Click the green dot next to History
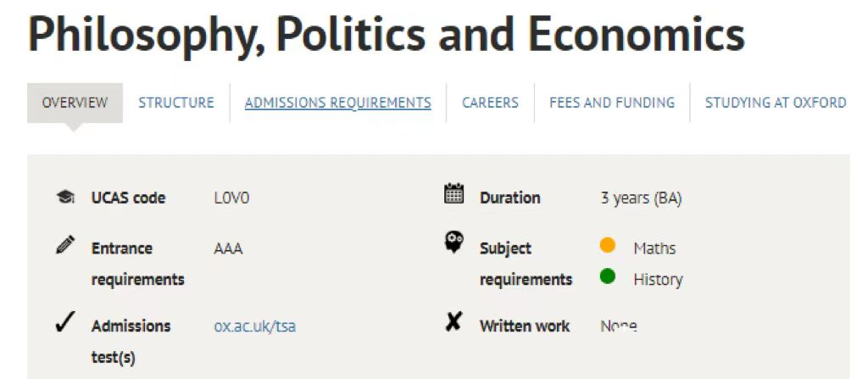The width and height of the screenshot is (868, 379). [x=607, y=276]
